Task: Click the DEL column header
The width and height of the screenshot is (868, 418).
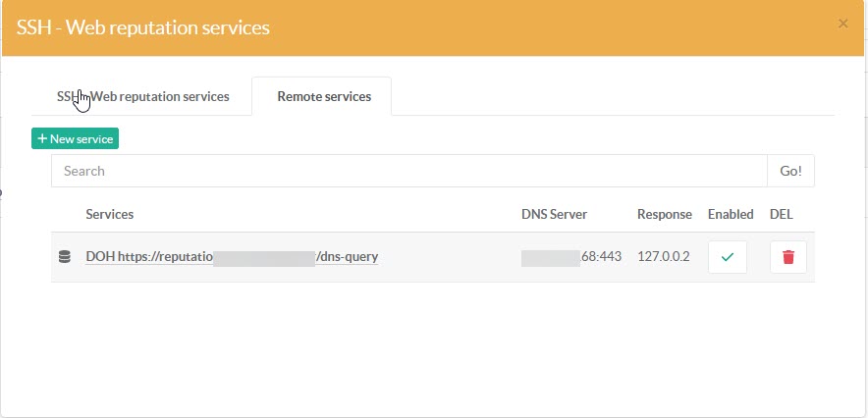Action: point(781,214)
